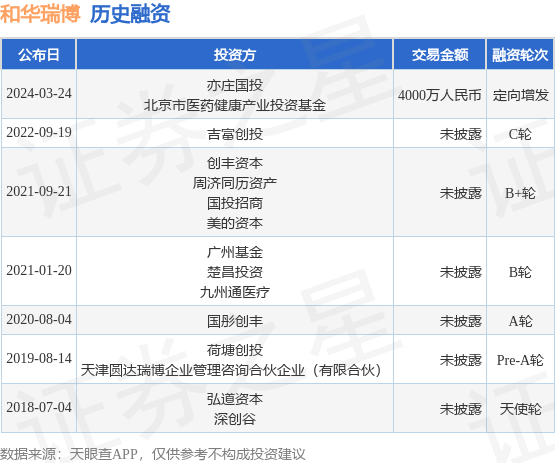Select the 4000万人民币 amount cell
The width and height of the screenshot is (555, 463).
coord(440,95)
